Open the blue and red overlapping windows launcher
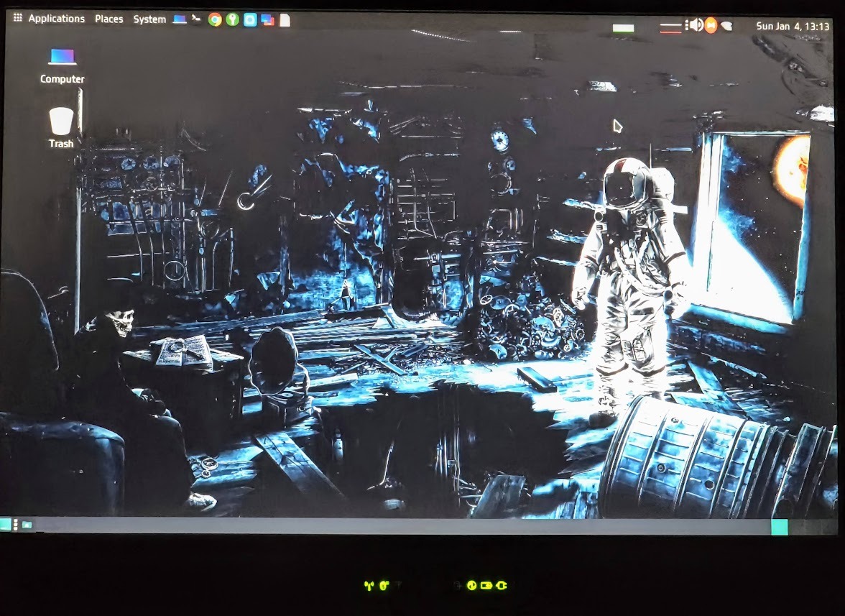 pyautogui.click(x=268, y=20)
